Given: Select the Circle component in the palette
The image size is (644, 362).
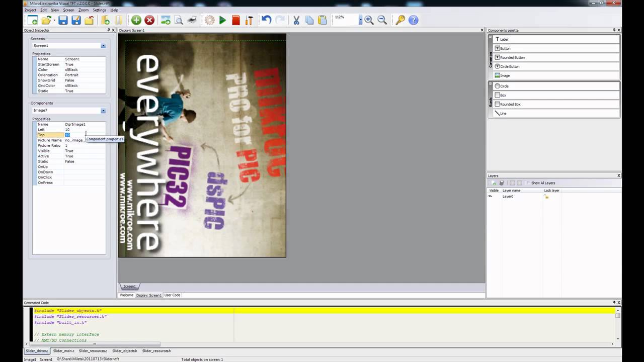Looking at the screenshot, I should [x=556, y=86].
